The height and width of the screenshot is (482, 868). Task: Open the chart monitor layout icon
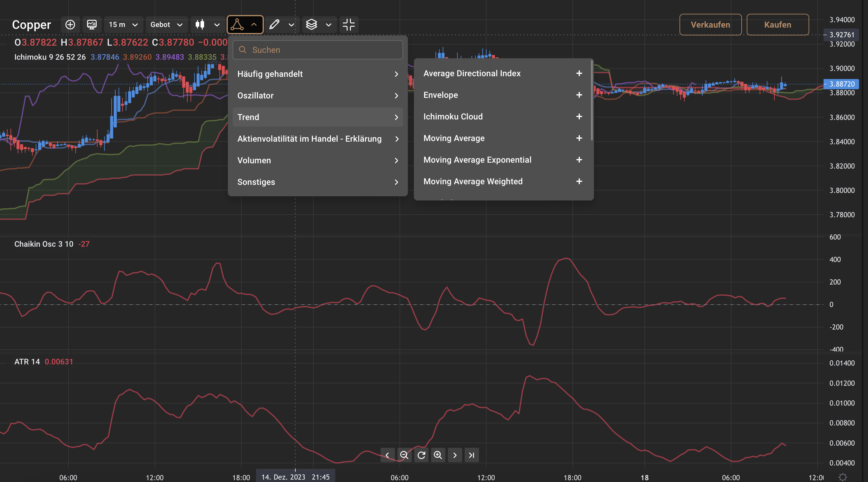(92, 25)
